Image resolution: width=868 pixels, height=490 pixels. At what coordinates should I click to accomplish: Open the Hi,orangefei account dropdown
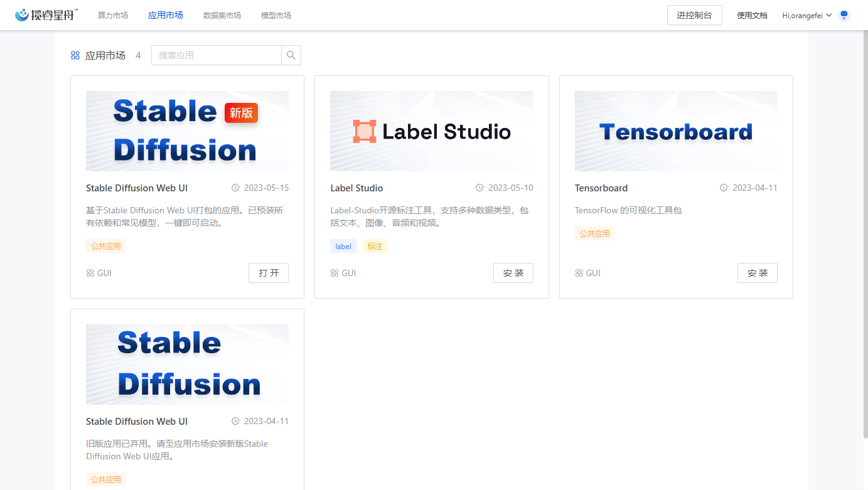pyautogui.click(x=806, y=14)
